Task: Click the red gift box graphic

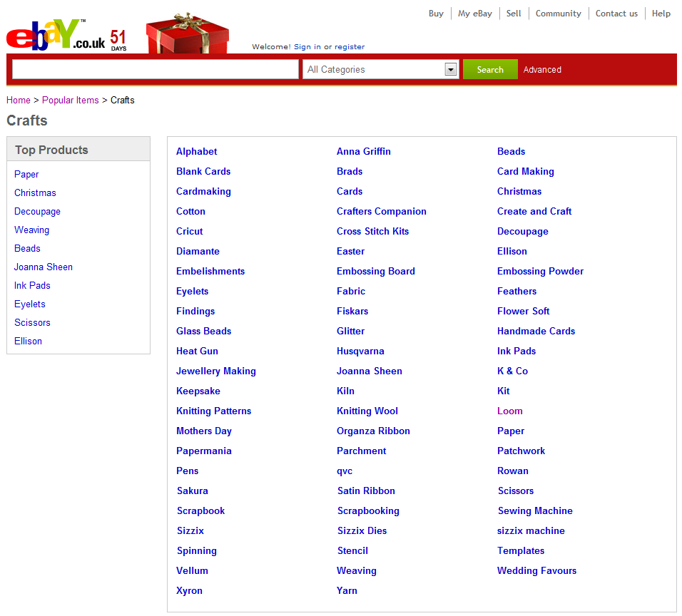Action: click(187, 32)
